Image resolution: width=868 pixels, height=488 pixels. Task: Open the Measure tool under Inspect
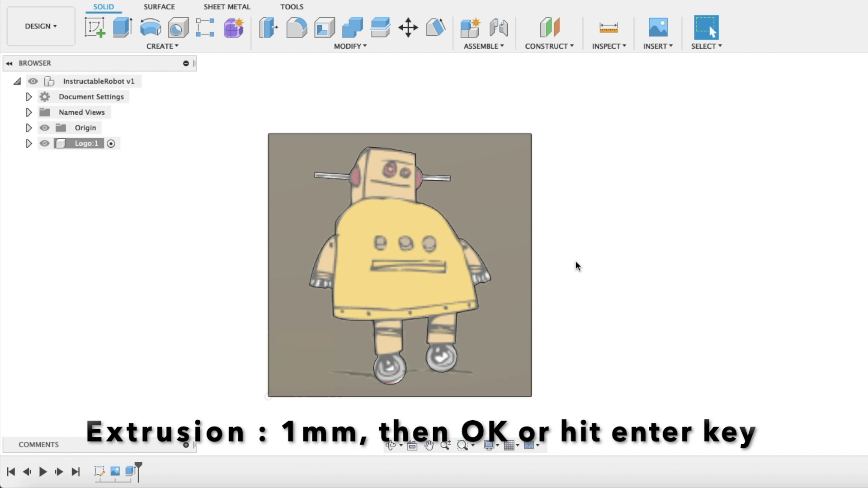tap(609, 27)
